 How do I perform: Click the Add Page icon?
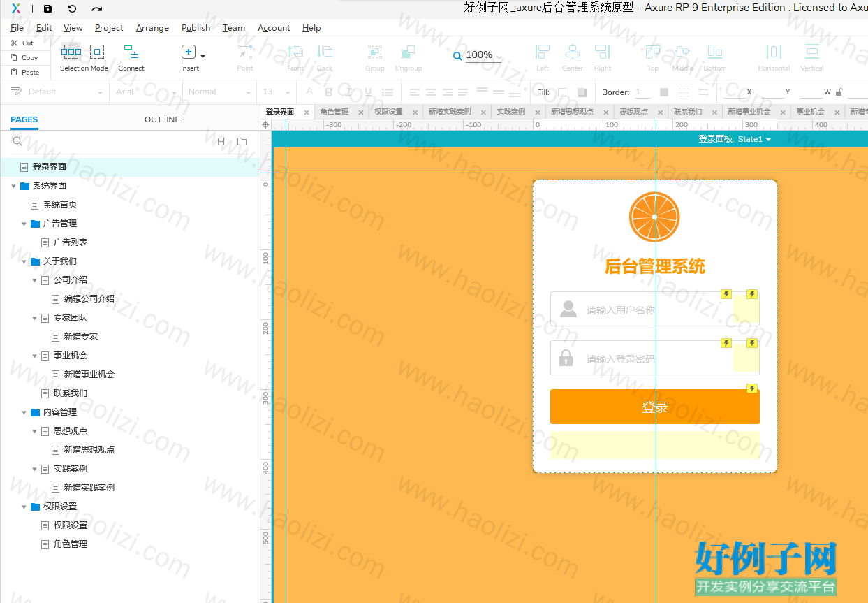coord(221,141)
